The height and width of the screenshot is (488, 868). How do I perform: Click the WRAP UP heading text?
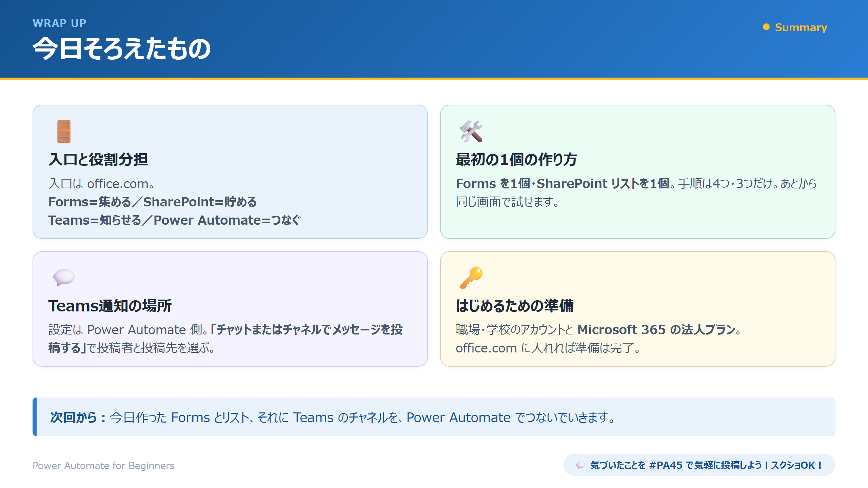[x=59, y=23]
